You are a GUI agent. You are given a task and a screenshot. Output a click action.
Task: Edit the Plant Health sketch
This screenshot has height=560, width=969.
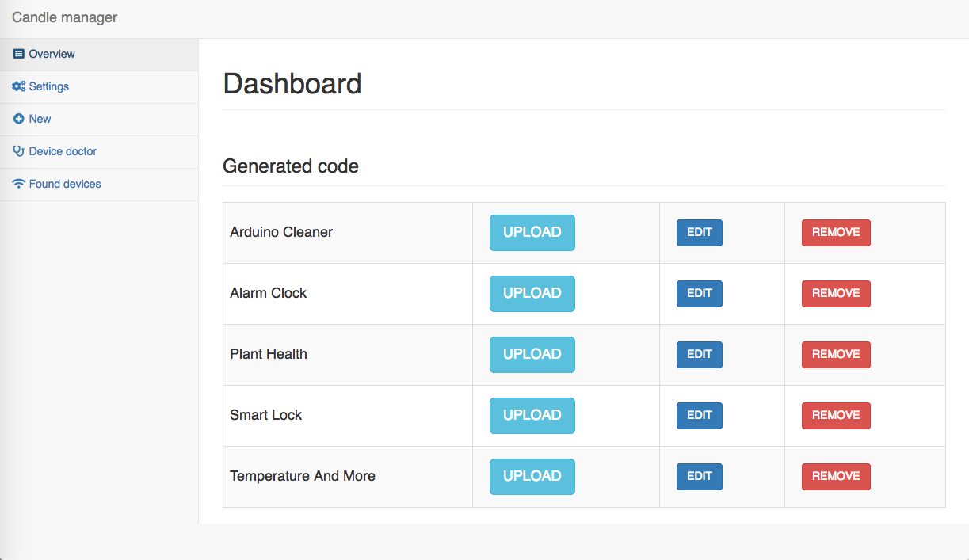(699, 355)
